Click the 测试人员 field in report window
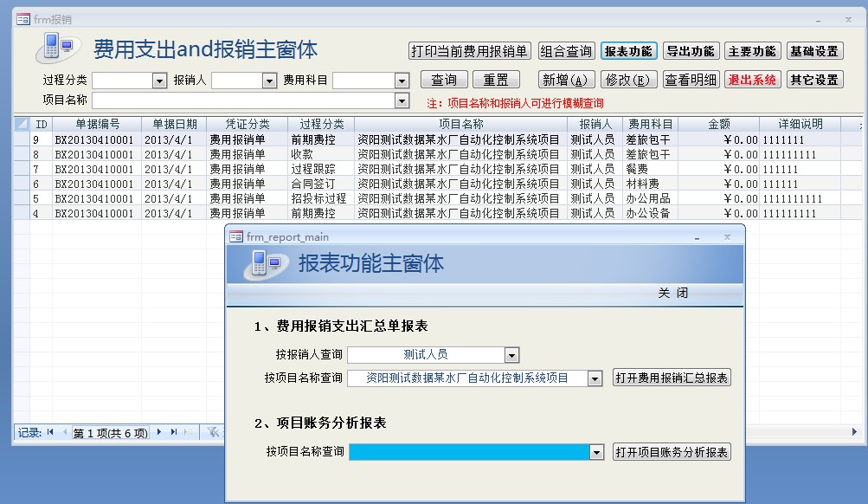 click(427, 355)
